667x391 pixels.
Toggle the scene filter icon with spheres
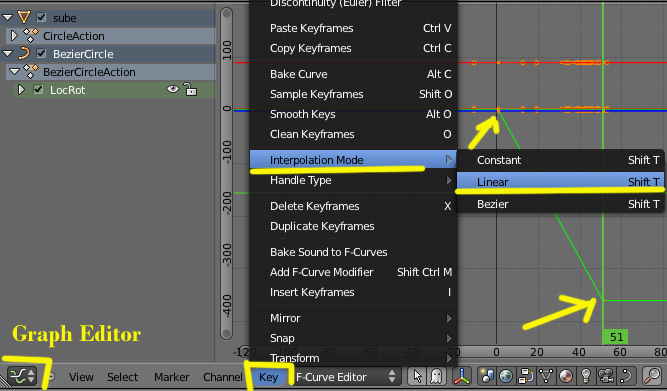(487, 377)
